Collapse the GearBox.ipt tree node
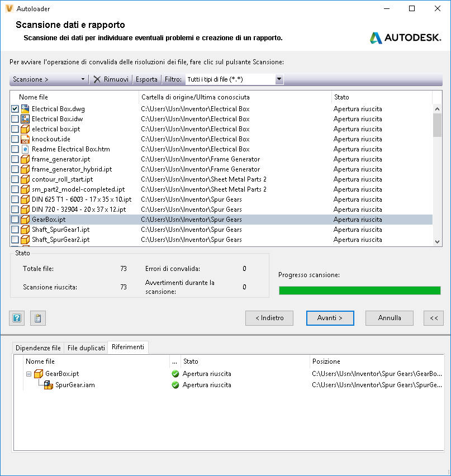Screen dimensions: 451x476 pos(29,374)
